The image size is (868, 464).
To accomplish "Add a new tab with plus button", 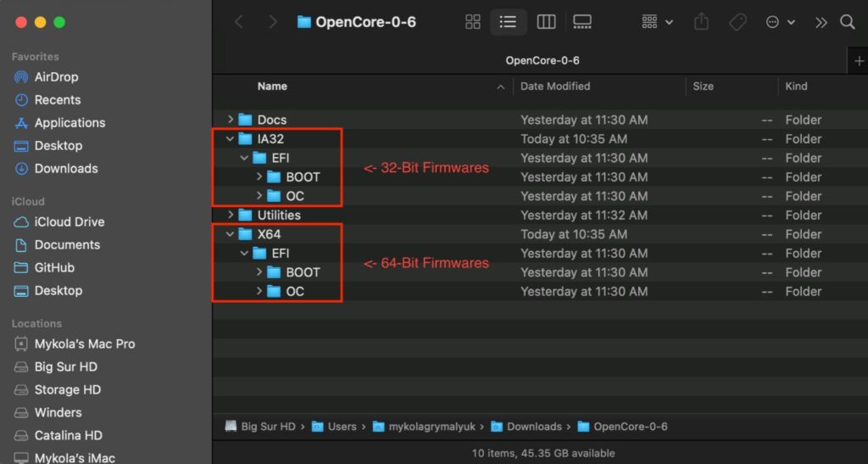I will [x=860, y=61].
